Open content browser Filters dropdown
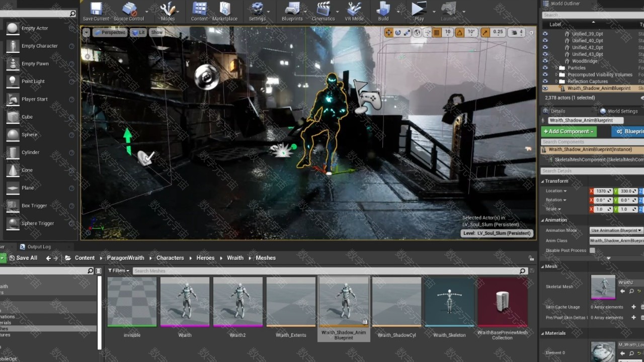 pyautogui.click(x=119, y=270)
